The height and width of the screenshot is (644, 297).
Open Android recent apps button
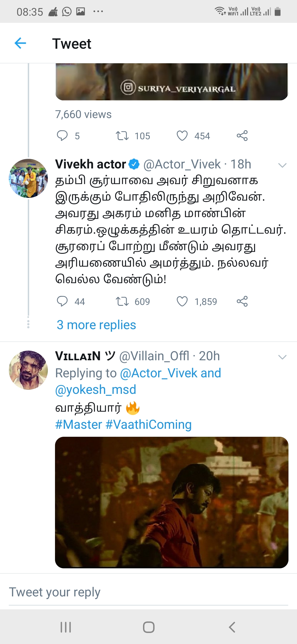[x=66, y=627]
